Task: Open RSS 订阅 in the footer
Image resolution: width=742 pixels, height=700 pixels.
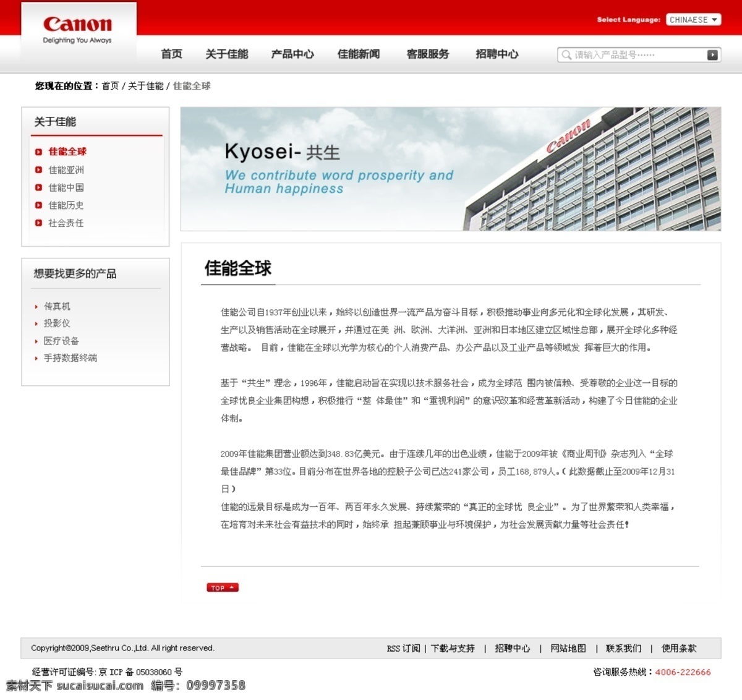Action: [403, 648]
